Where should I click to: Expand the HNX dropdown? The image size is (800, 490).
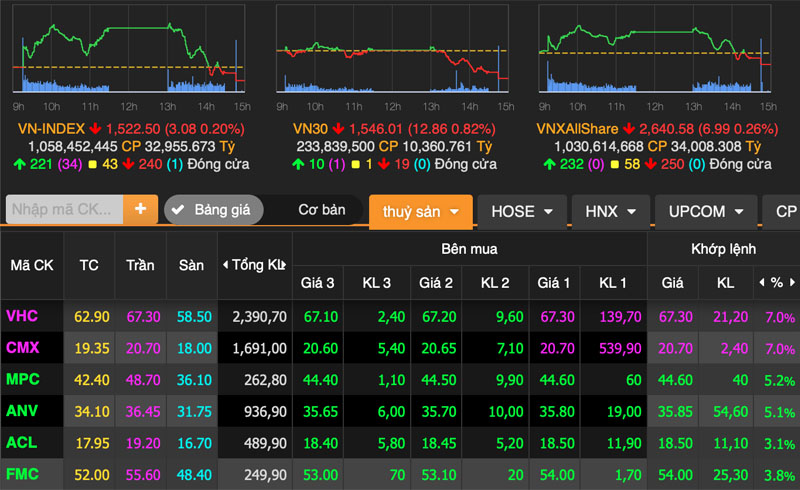pyautogui.click(x=610, y=211)
